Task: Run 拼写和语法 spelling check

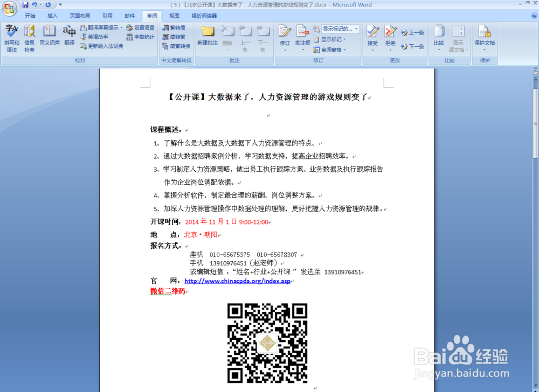Action: coord(12,38)
